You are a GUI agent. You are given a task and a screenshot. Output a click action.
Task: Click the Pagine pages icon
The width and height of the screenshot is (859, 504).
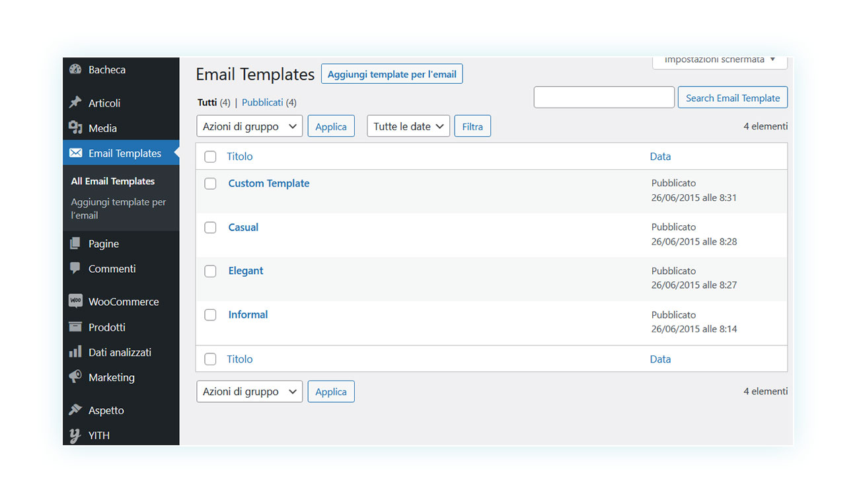pyautogui.click(x=75, y=244)
